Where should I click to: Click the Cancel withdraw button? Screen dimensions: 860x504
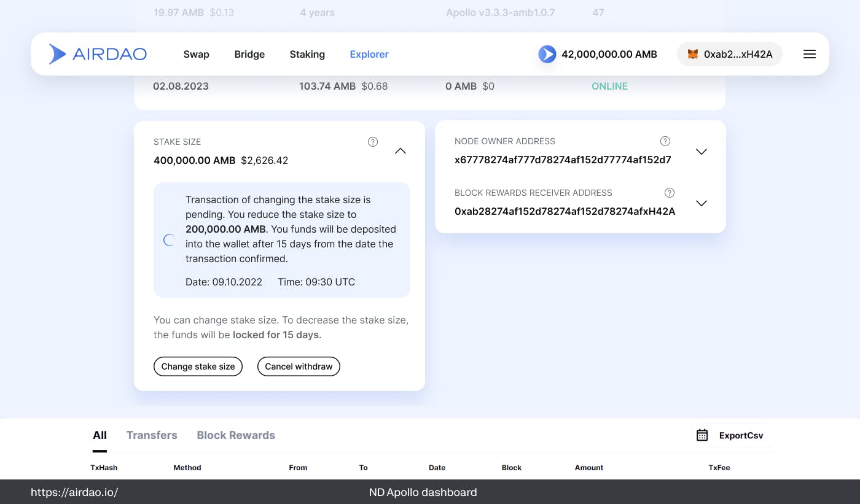(299, 366)
